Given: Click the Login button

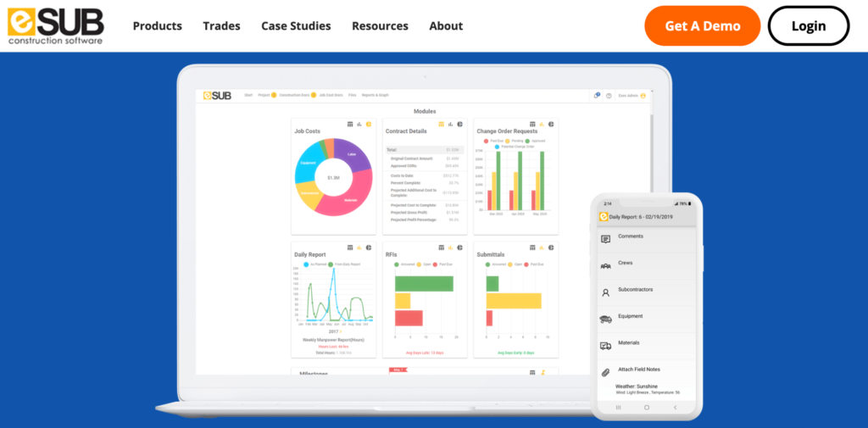Looking at the screenshot, I should click(808, 26).
